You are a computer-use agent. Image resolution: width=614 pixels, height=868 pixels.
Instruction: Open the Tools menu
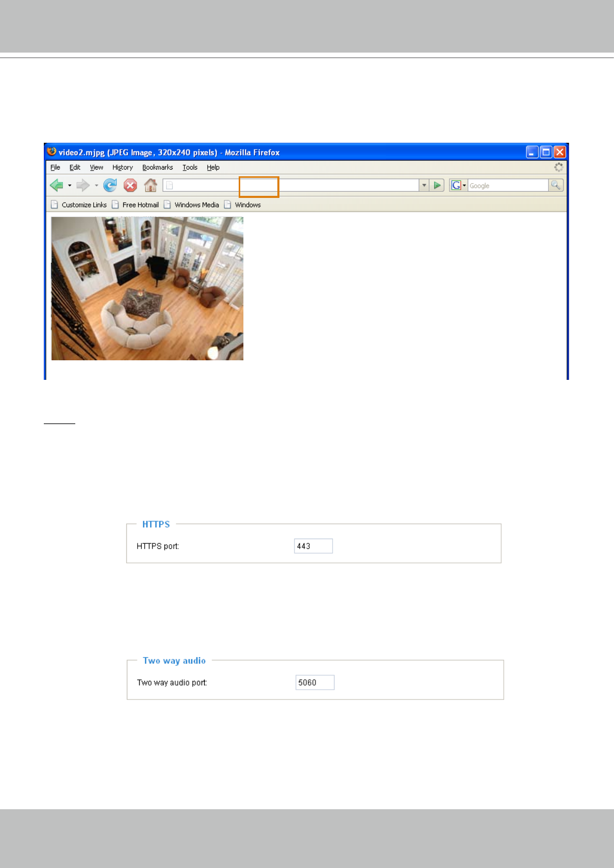(190, 168)
